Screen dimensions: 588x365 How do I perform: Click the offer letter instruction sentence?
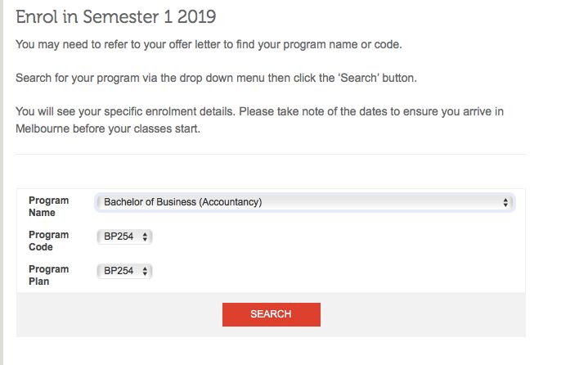click(209, 45)
